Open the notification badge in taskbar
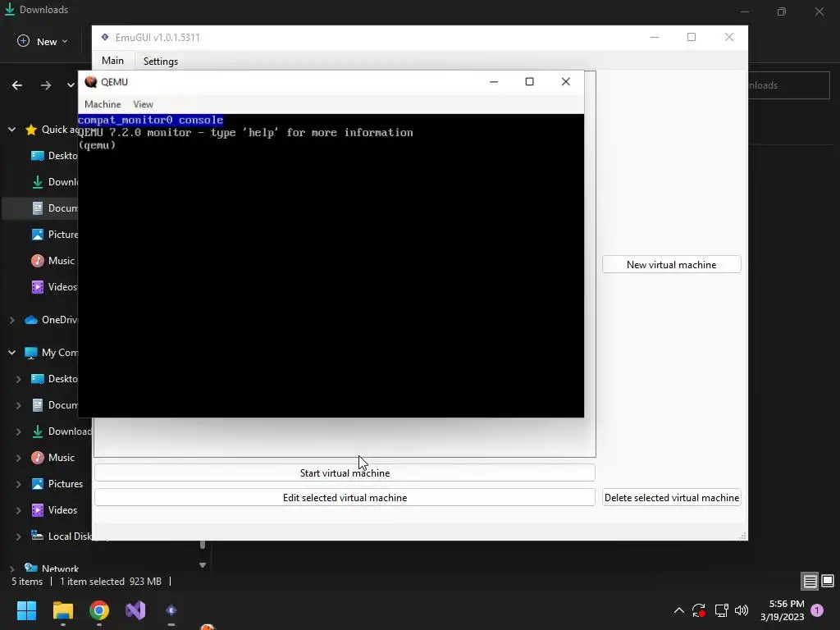This screenshot has width=840, height=630. tap(817, 610)
